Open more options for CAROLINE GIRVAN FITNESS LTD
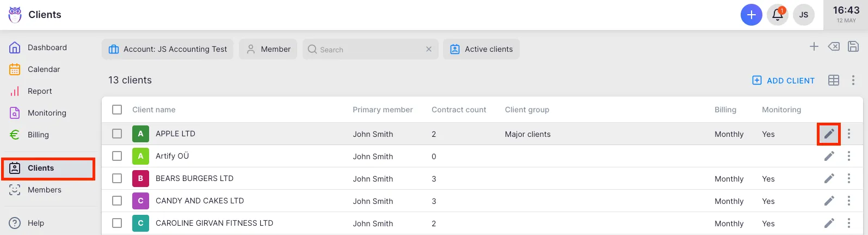Screen dimensions: 868x235 (x=848, y=223)
